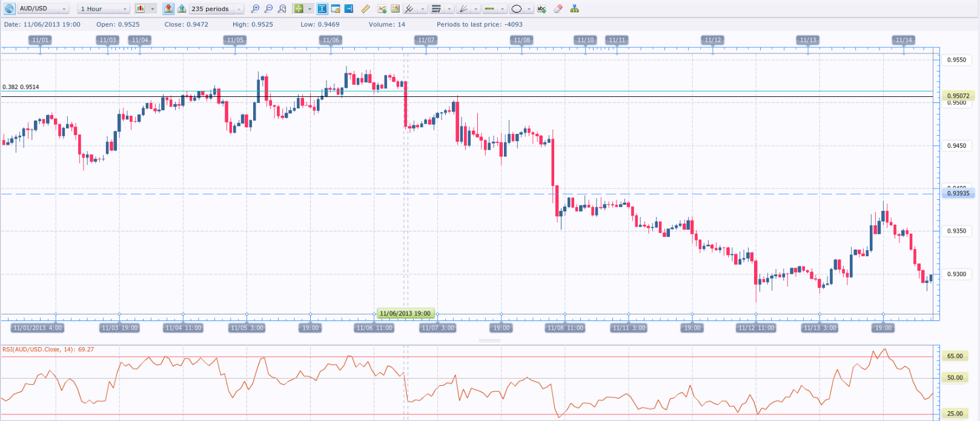This screenshot has height=421, width=980.
Task: Click the add text label 'abc' tool
Action: coord(541,8)
